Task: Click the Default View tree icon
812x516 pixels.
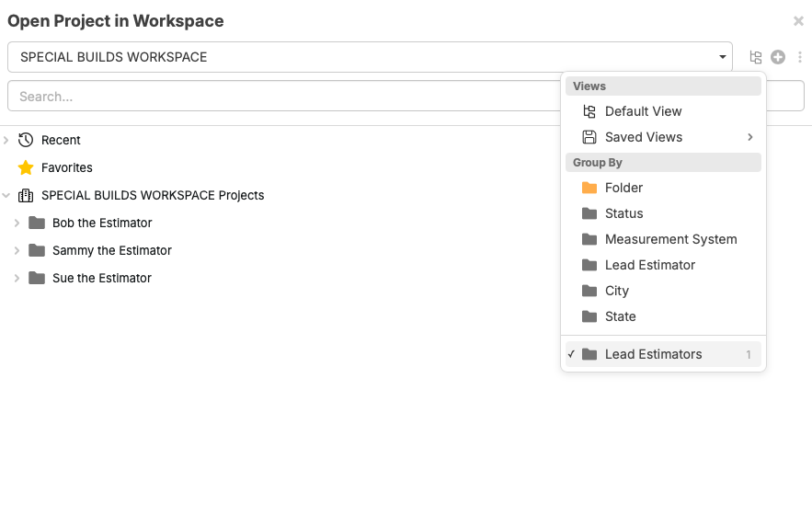Action: click(x=589, y=111)
